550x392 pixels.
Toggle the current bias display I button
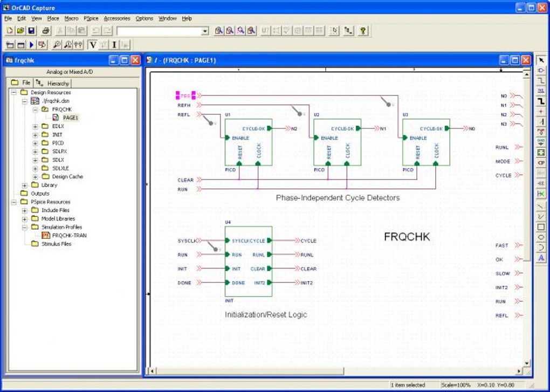pyautogui.click(x=114, y=45)
